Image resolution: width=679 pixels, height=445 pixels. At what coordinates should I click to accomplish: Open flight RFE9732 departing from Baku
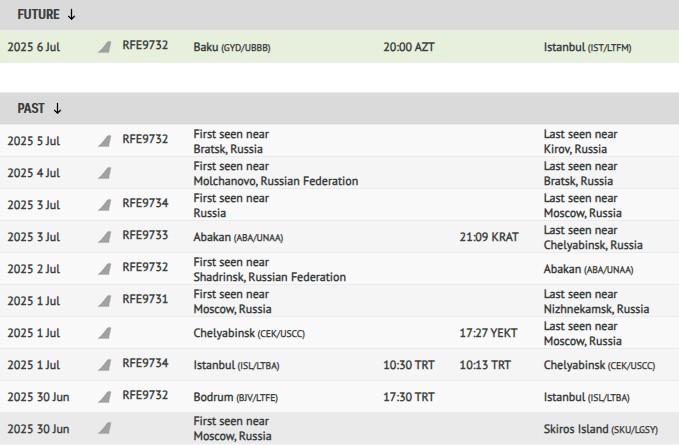pos(145,46)
